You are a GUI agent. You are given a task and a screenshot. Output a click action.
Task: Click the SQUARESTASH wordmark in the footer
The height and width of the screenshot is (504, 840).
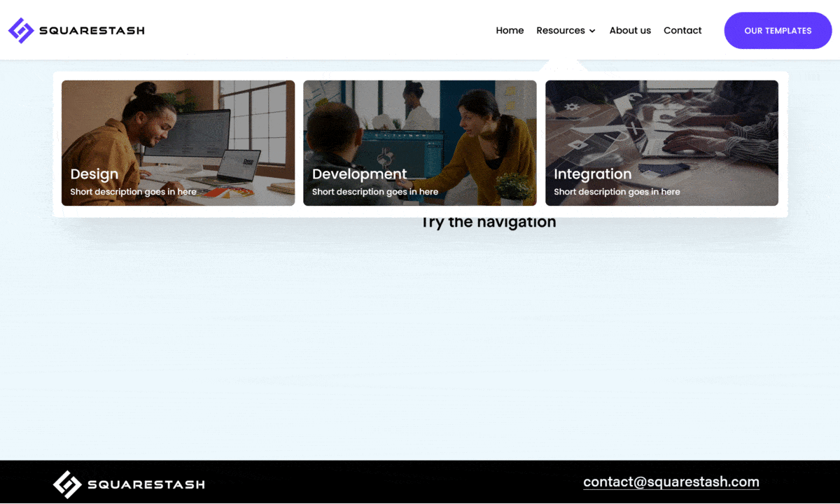(x=146, y=484)
